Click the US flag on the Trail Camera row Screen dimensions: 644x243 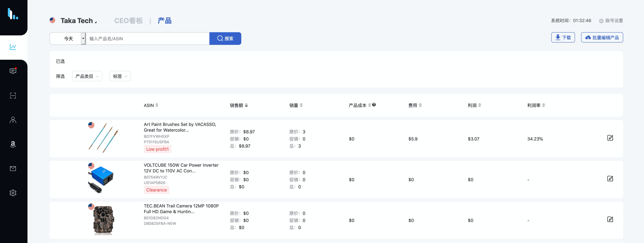[x=91, y=207]
